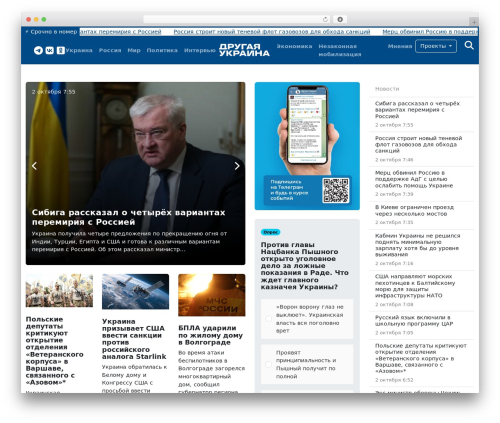This screenshot has height=423, width=500.
Task: Open the Интервью menu section
Action: (200, 50)
